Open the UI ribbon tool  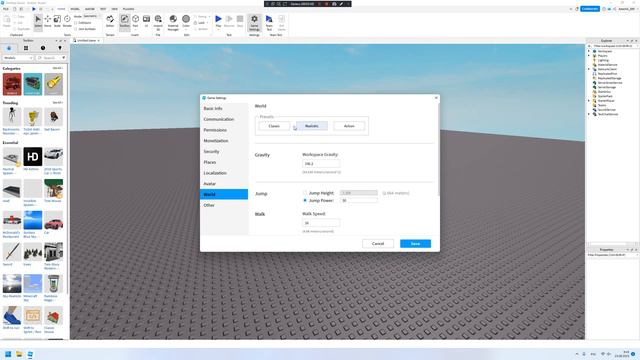pos(147,21)
